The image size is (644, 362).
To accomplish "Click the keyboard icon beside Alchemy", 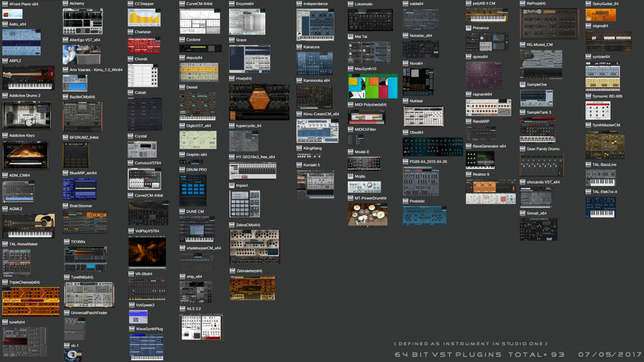I will pos(65,3).
